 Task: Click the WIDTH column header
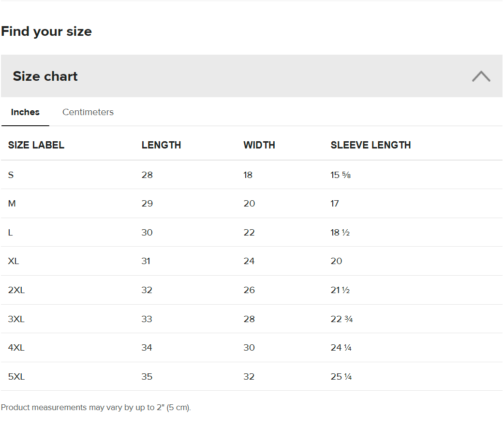(259, 145)
